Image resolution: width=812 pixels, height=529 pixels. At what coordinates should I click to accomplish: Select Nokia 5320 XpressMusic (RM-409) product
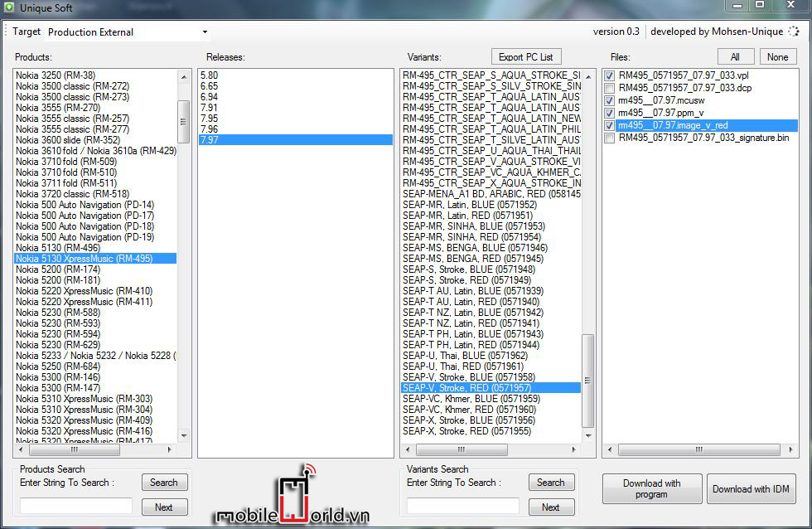95,420
